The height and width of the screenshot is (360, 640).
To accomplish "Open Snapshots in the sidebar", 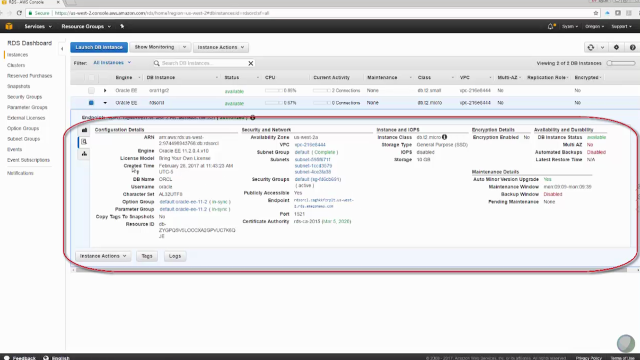I will (18, 87).
